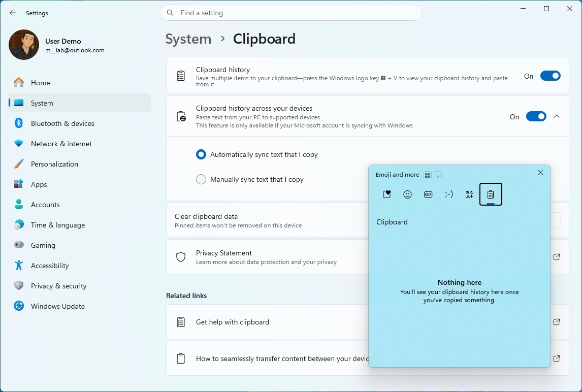The width and height of the screenshot is (582, 392).
Task: Open Bluetooth & devices settings
Action: click(x=62, y=123)
